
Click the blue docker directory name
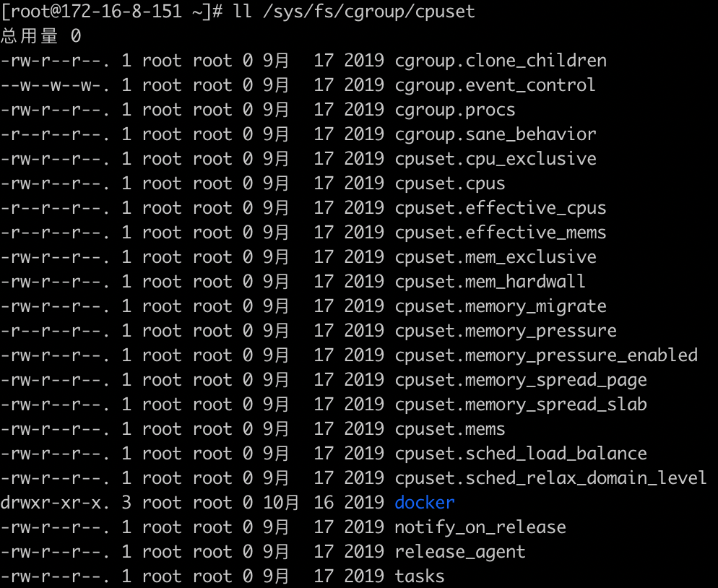(x=425, y=502)
